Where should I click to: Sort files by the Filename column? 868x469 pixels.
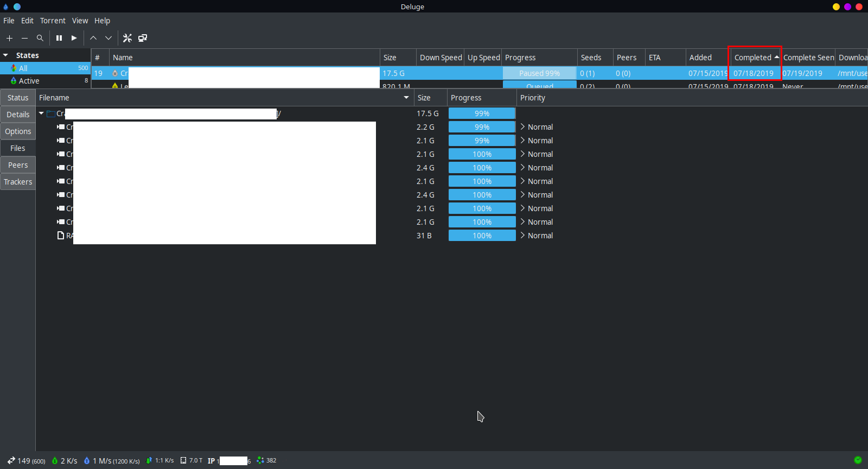(x=225, y=98)
